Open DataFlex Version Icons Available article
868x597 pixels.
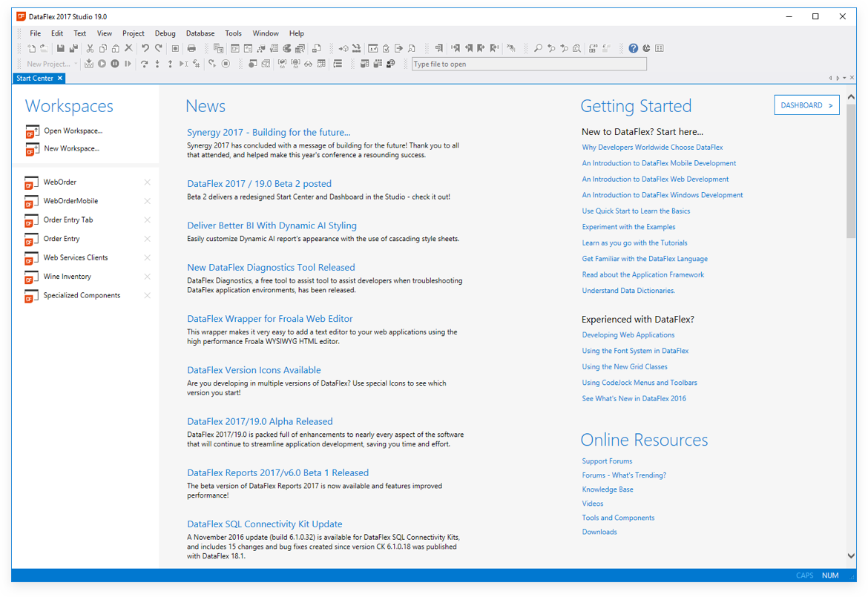point(254,370)
